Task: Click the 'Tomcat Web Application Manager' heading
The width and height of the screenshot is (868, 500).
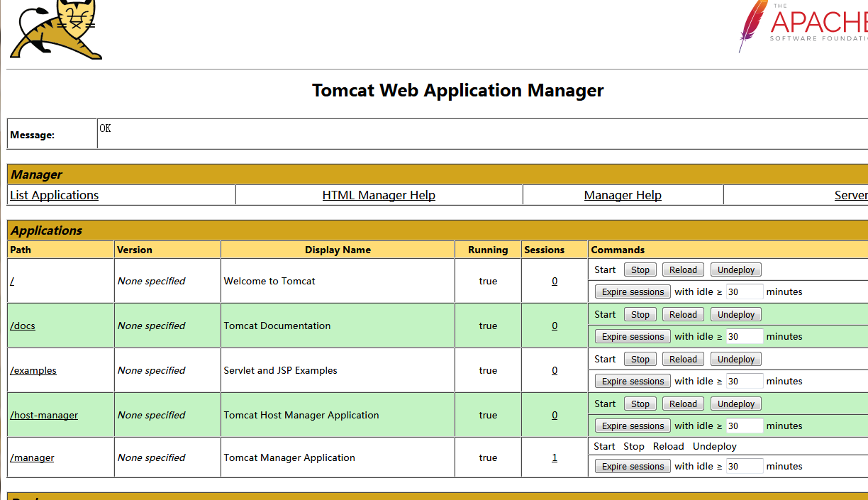Action: [458, 90]
